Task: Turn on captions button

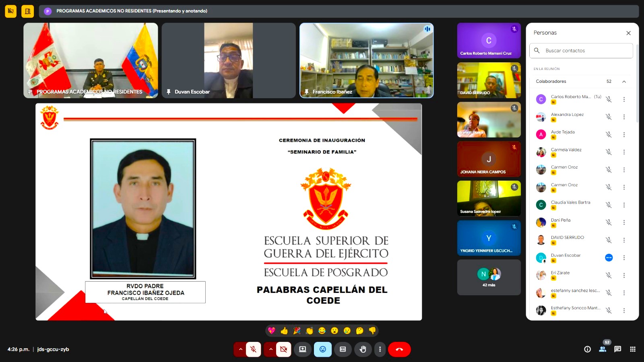Action: tap(343, 349)
